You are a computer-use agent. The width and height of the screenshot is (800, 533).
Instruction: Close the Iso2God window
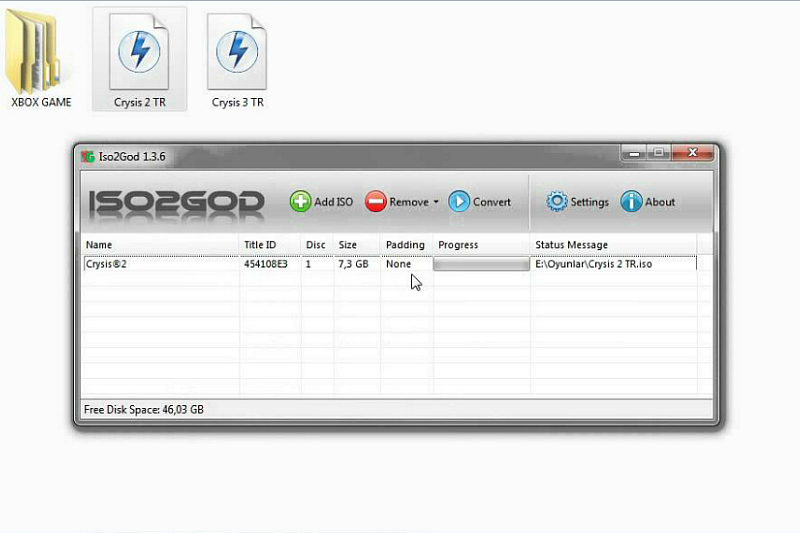(692, 153)
